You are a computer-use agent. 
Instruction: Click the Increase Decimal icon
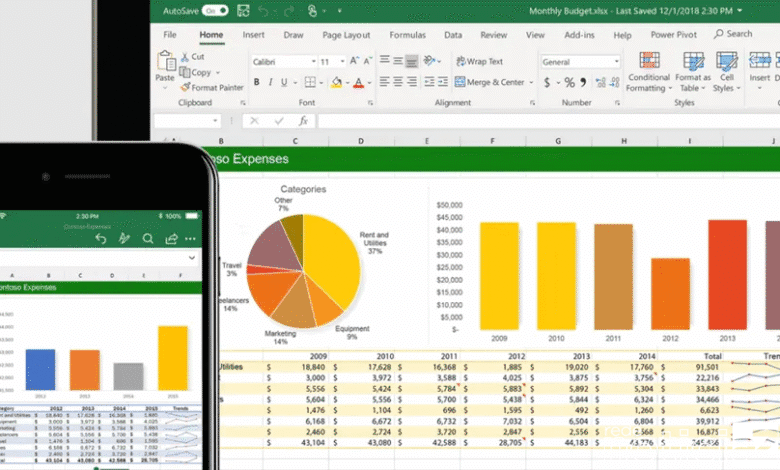[x=600, y=83]
